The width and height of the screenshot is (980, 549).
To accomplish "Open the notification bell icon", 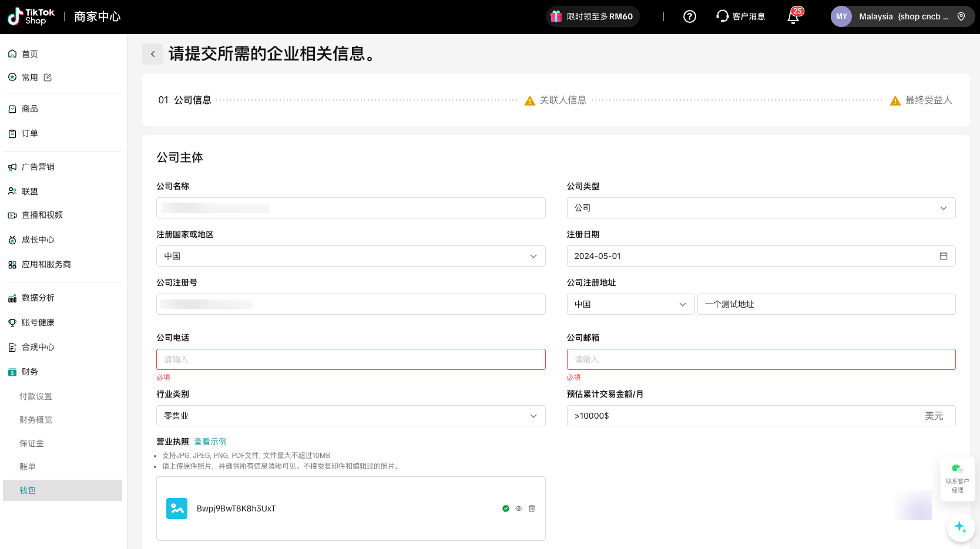I will [x=793, y=16].
